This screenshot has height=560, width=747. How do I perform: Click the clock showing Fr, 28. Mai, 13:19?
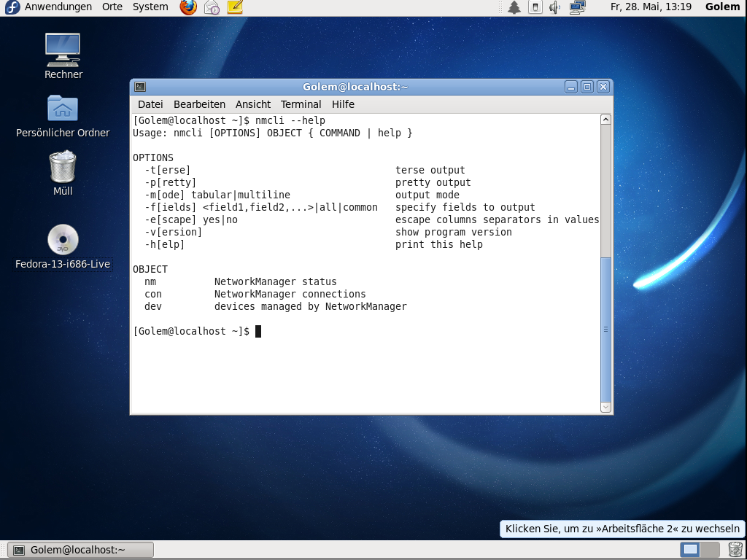point(651,7)
